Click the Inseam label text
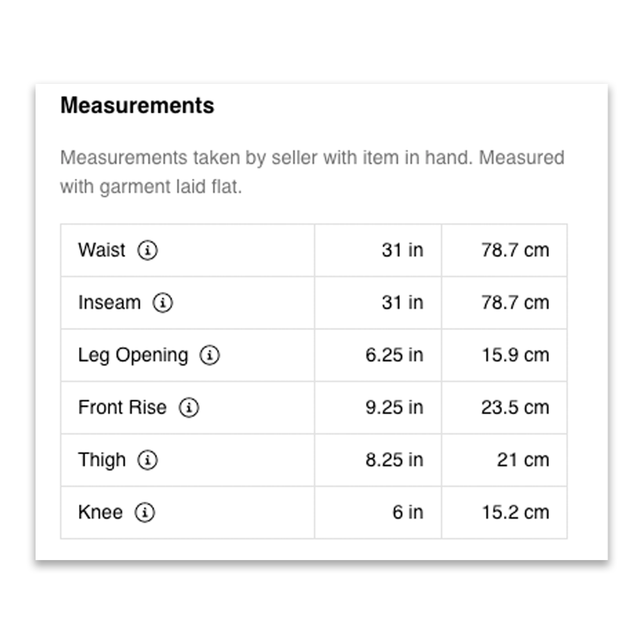Viewport: 644px width, 644px height. (x=109, y=303)
